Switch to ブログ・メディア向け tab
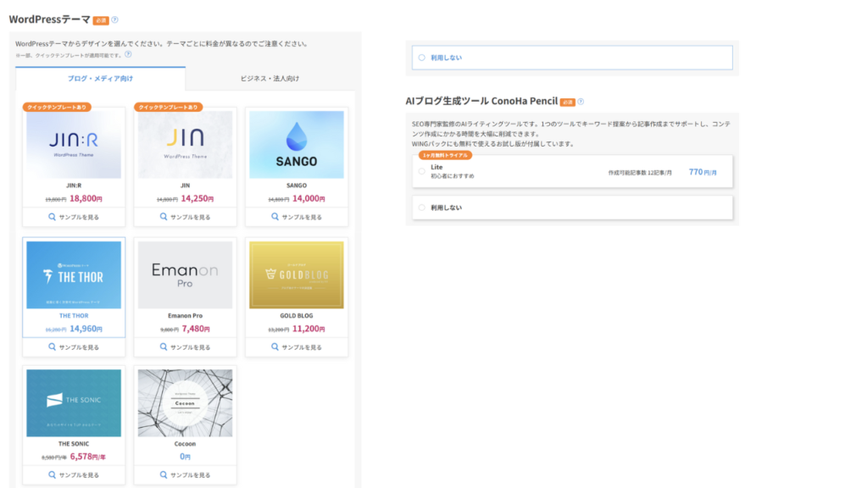Screen dimensions: 868x488 pos(100,79)
